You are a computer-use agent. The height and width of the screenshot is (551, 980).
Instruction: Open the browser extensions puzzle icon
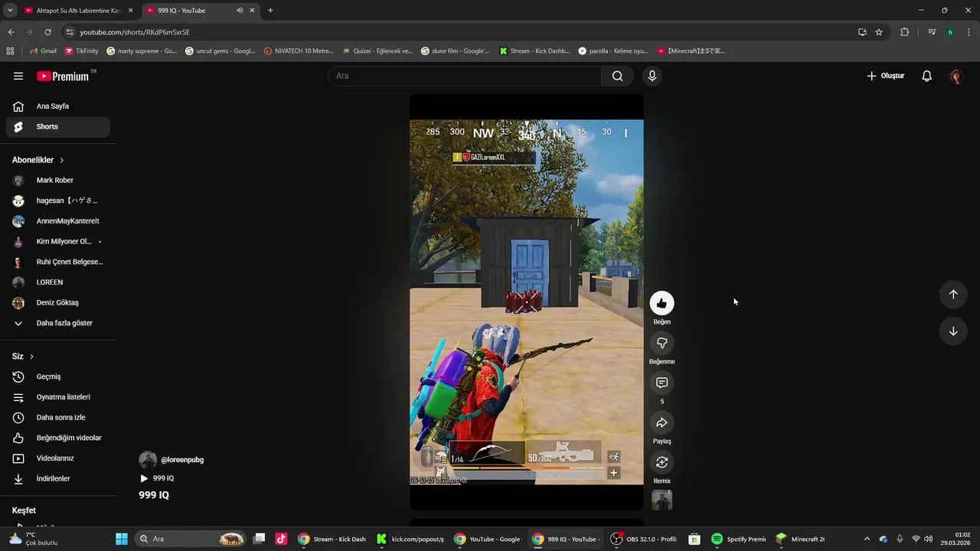point(905,32)
